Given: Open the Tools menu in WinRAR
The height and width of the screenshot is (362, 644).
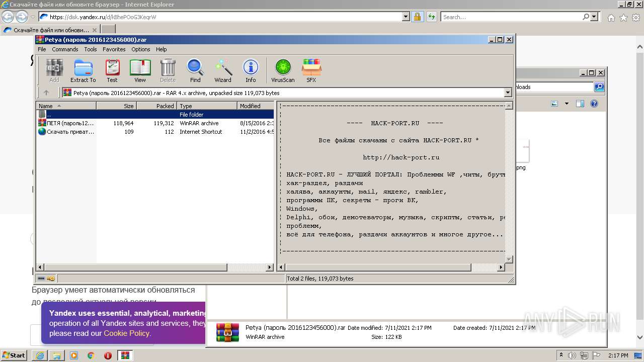Looking at the screenshot, I should (91, 49).
